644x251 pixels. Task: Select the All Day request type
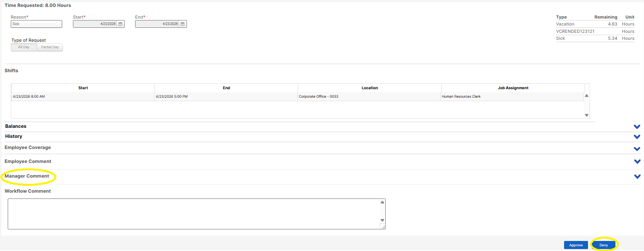(24, 47)
